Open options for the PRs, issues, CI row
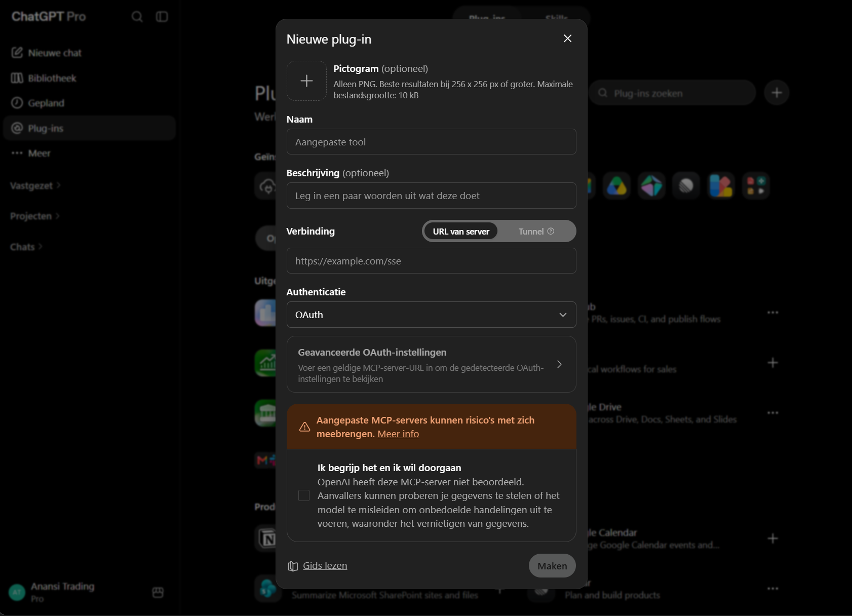Screen dimensions: 852x616 tap(772, 313)
